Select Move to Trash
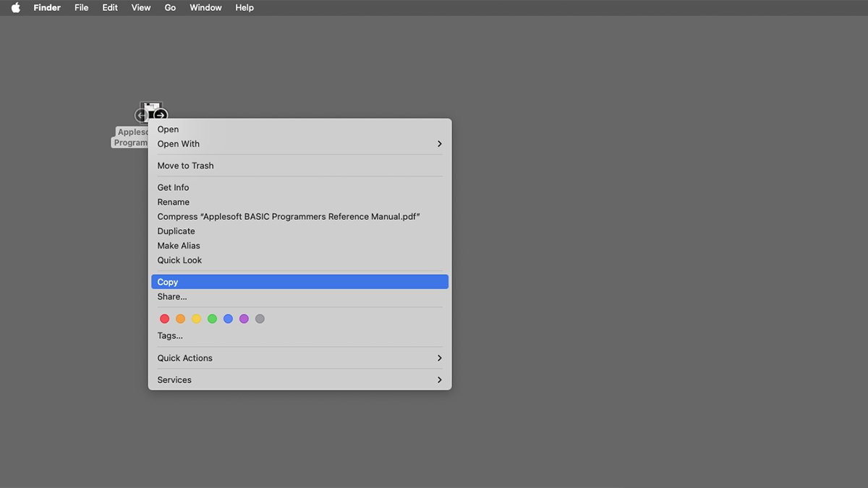Image resolution: width=868 pixels, height=488 pixels. tap(299, 166)
